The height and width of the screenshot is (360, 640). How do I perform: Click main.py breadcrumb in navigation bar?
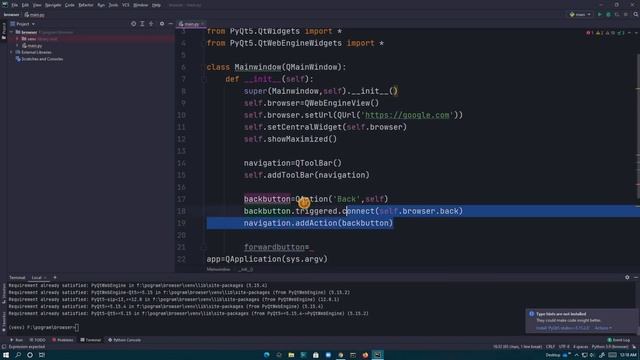pos(34,15)
